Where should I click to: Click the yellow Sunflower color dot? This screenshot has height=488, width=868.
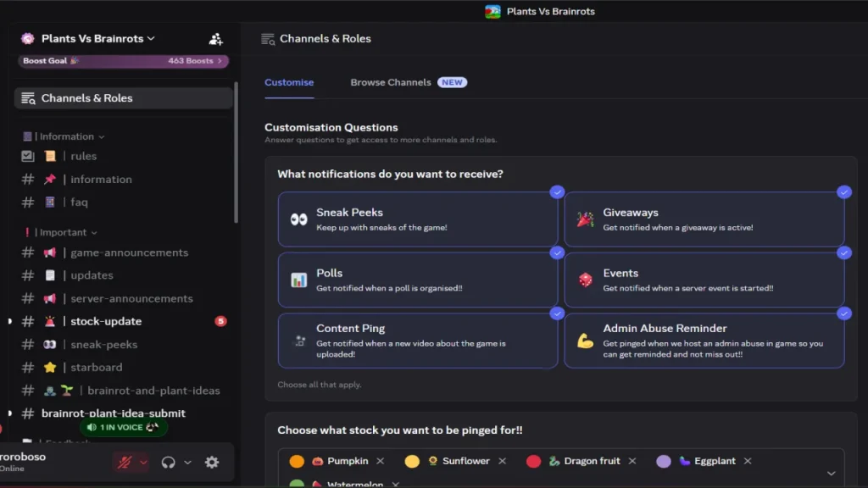412,461
